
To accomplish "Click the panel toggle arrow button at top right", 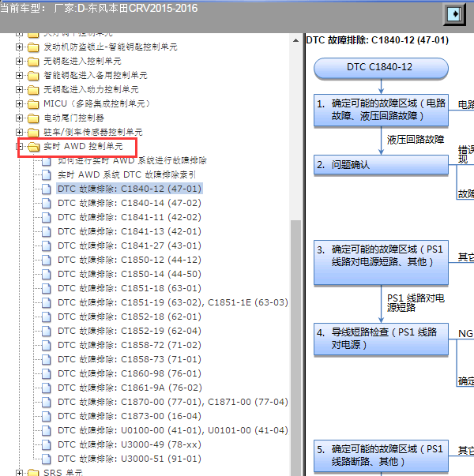I will coord(454,14).
